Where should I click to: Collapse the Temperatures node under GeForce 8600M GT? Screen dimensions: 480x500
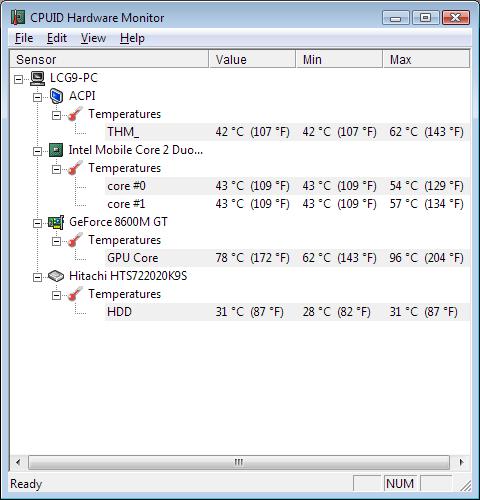[57, 241]
